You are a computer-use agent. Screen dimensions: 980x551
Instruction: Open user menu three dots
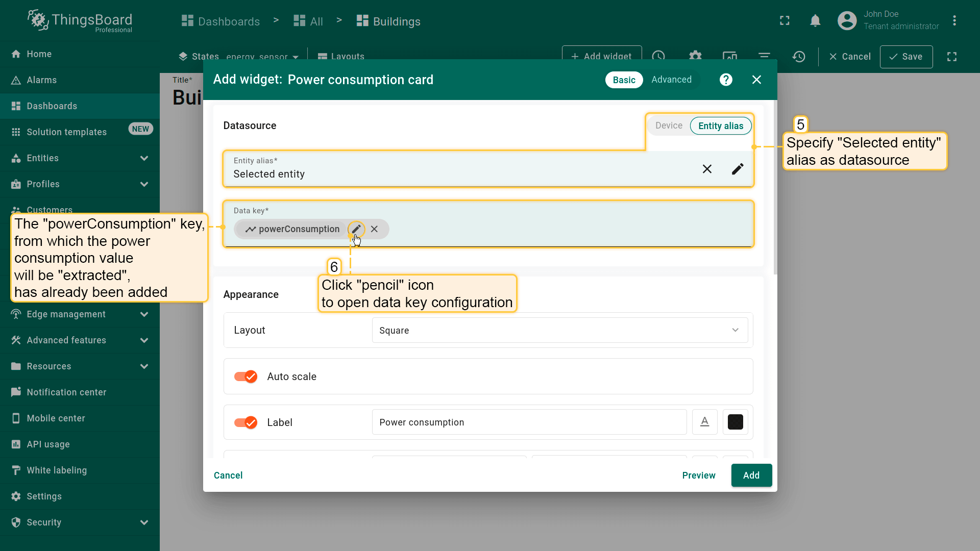954,21
